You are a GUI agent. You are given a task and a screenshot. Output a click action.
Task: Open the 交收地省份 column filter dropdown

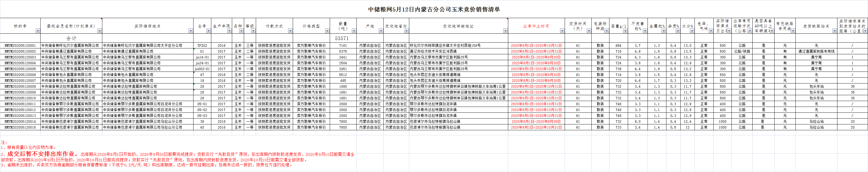tap(406, 31)
